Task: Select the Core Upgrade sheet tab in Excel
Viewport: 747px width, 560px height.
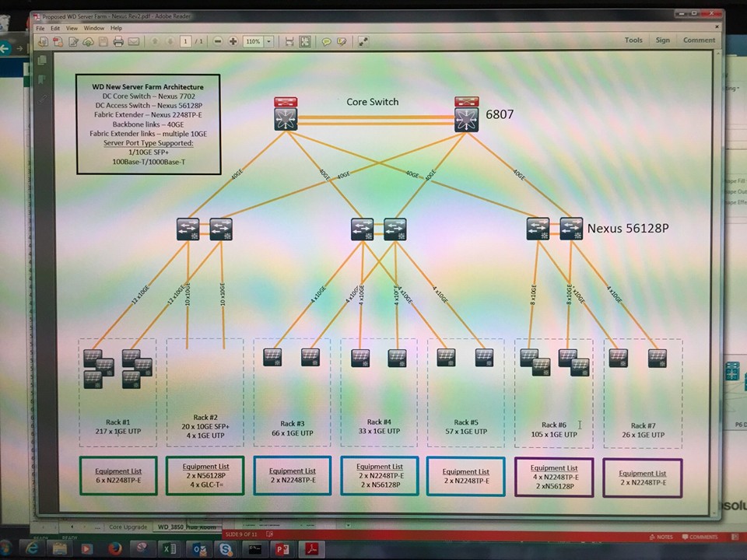Action: click(x=128, y=527)
